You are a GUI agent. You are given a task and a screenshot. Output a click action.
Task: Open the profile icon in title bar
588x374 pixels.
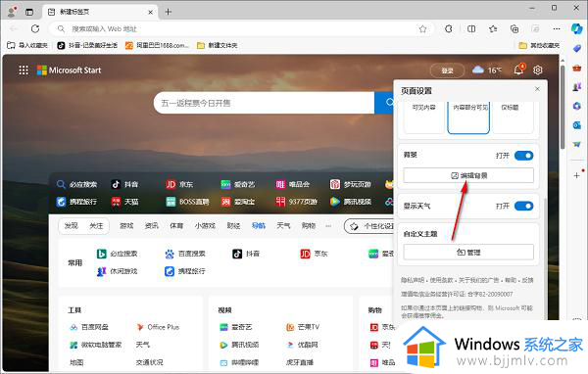point(13,12)
